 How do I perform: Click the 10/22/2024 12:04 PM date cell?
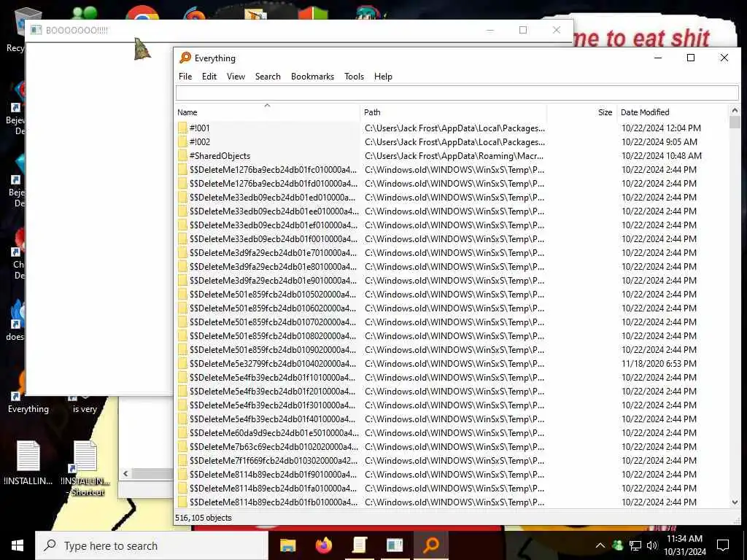pos(661,128)
